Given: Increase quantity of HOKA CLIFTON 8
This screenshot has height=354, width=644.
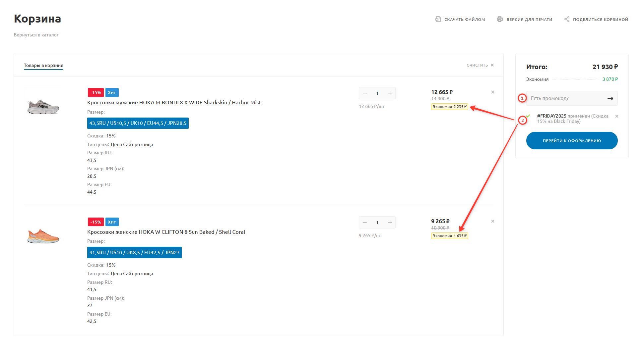Looking at the screenshot, I should (x=390, y=223).
